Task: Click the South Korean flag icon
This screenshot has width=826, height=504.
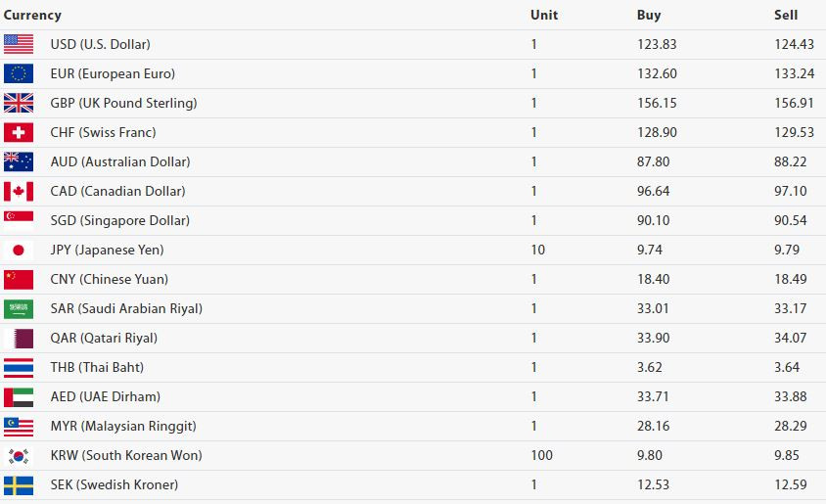Action: point(19,455)
